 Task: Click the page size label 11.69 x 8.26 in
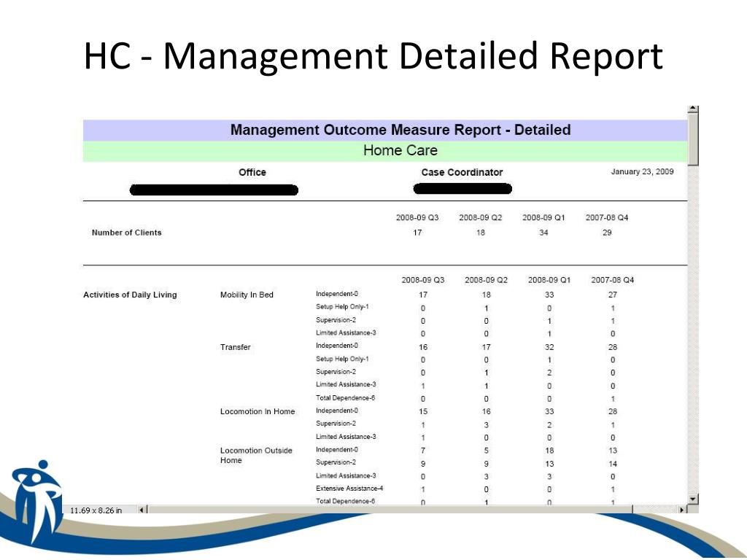point(96,510)
